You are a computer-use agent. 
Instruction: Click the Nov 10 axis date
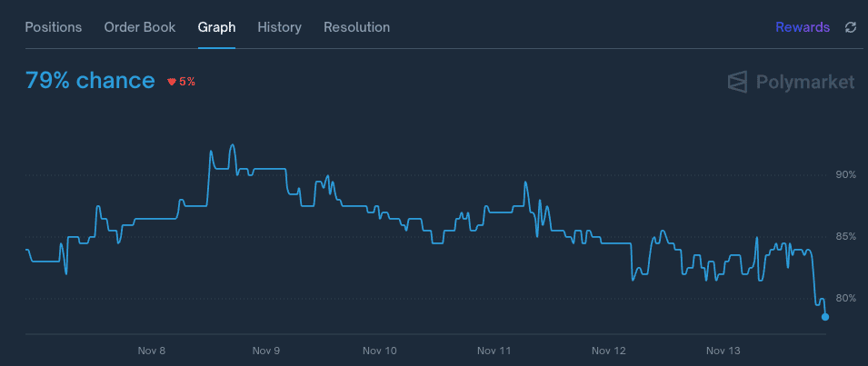click(380, 351)
